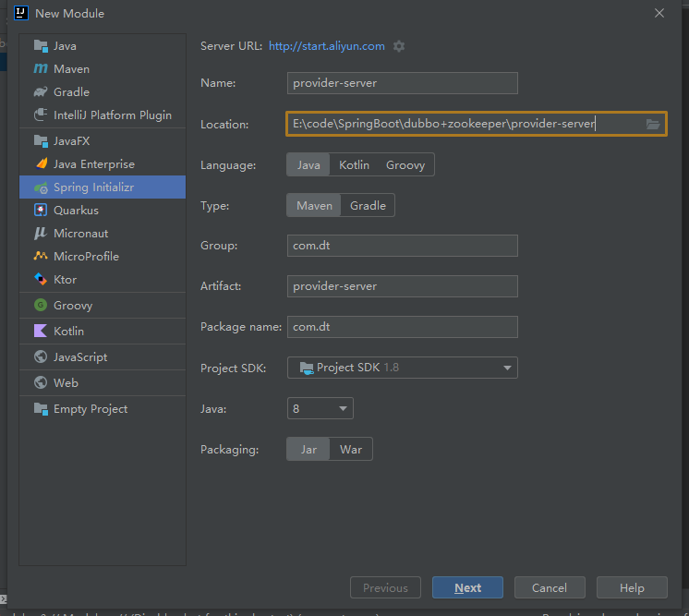
Task: Select Java language option
Action: point(308,164)
